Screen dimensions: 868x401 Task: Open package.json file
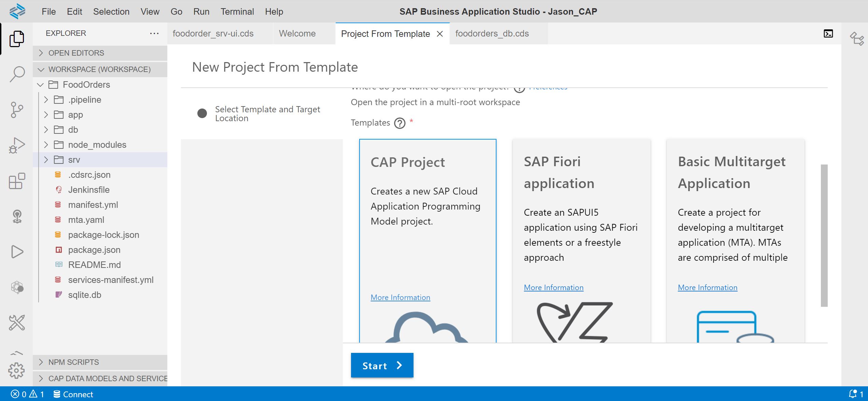(x=94, y=250)
